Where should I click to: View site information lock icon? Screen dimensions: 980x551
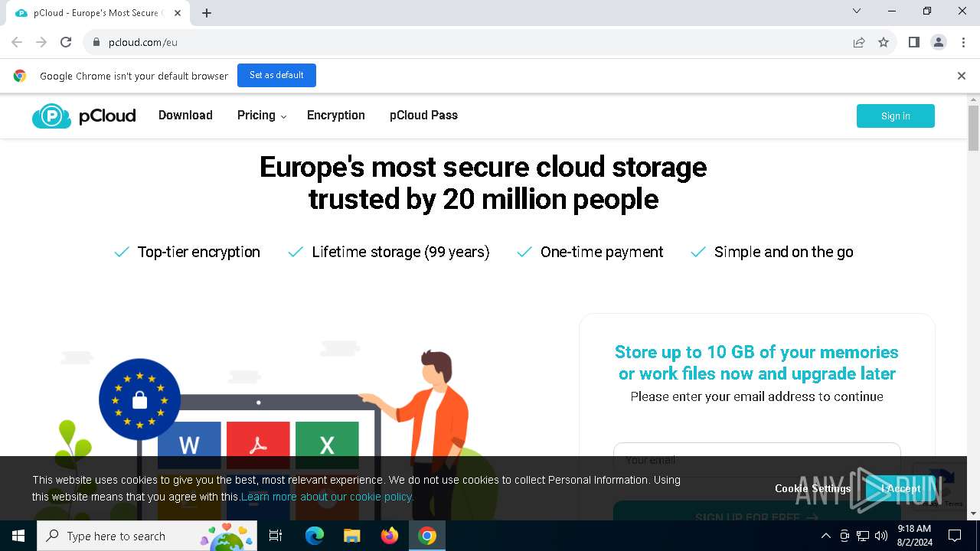coord(96,42)
